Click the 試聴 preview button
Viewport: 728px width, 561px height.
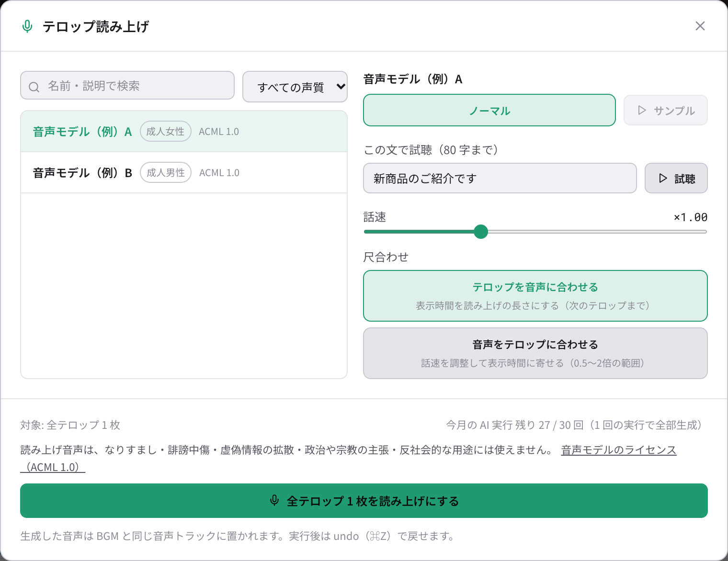[676, 179]
